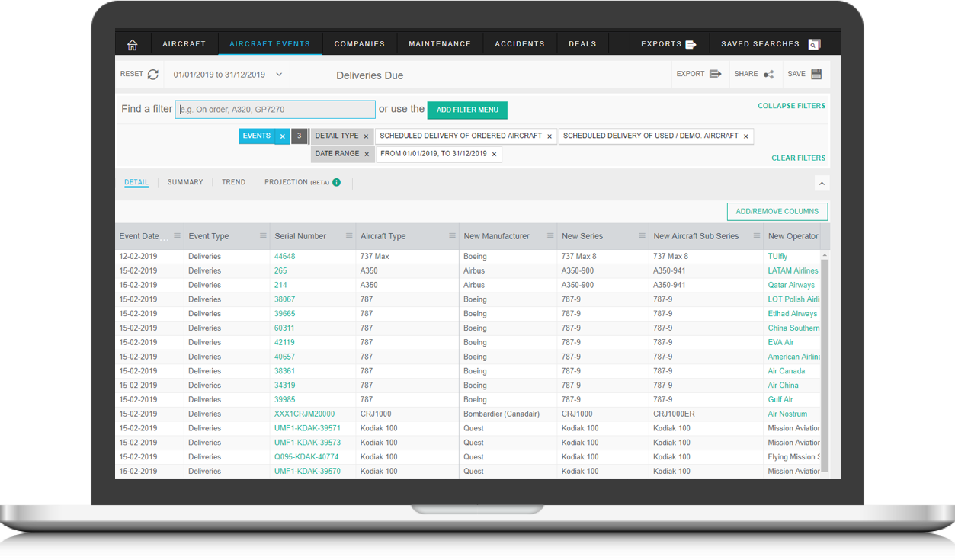The image size is (955, 560).
Task: Open serial number 44648 link
Action: coord(285,257)
